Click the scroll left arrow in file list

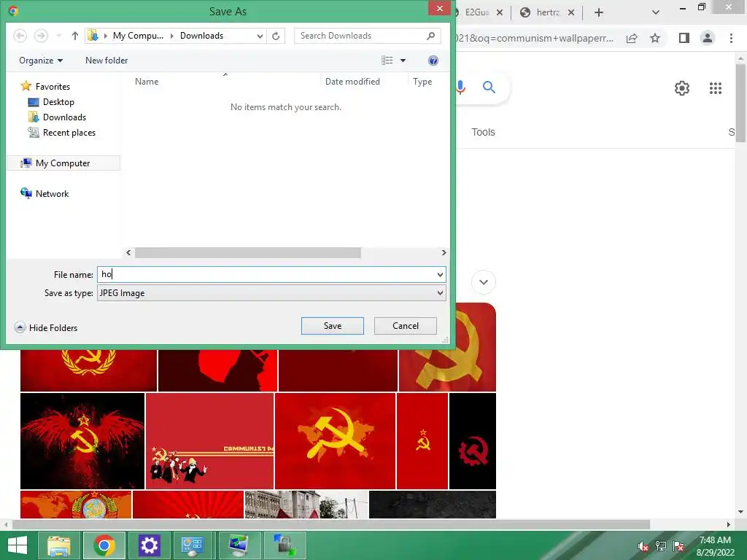click(128, 253)
